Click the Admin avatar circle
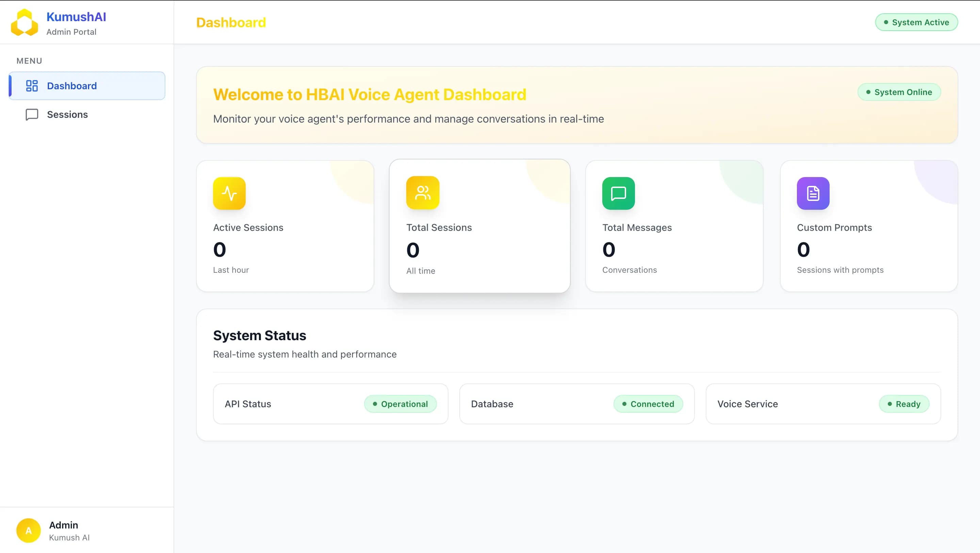The image size is (980, 553). click(28, 530)
